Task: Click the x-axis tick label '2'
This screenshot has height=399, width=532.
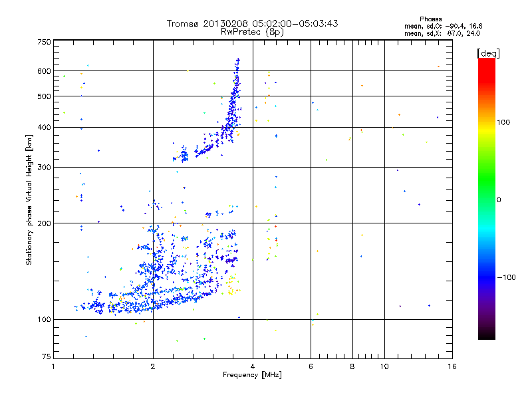Action: (153, 366)
